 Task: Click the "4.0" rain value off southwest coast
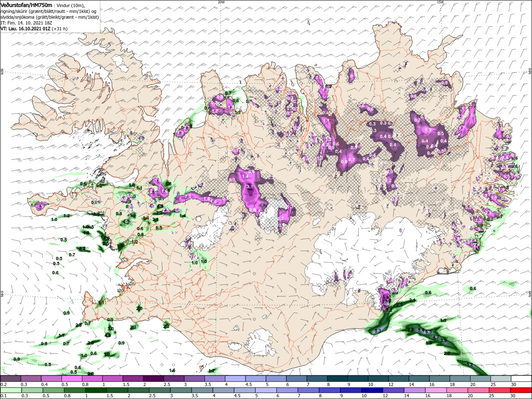point(108,335)
